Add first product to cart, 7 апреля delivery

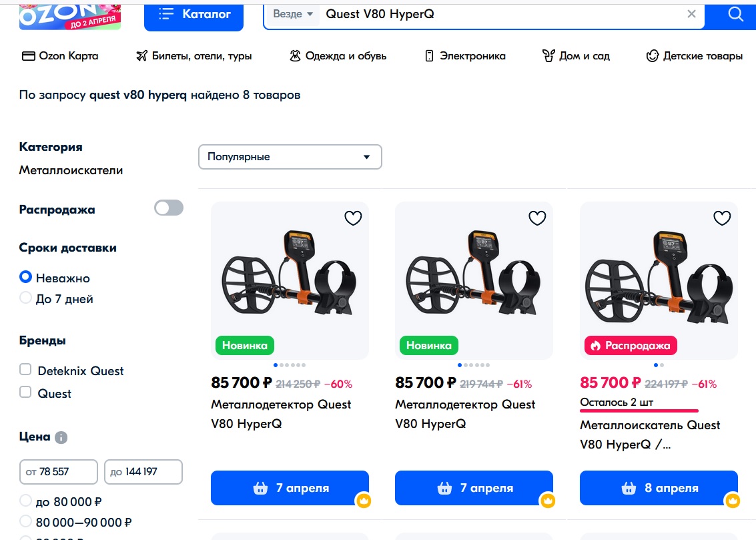pyautogui.click(x=290, y=488)
